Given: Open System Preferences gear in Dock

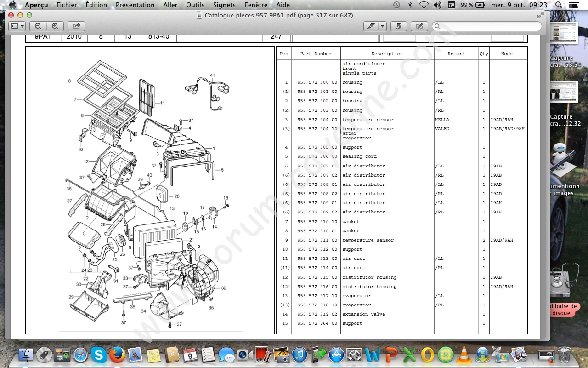Looking at the screenshot, I should (x=354, y=355).
